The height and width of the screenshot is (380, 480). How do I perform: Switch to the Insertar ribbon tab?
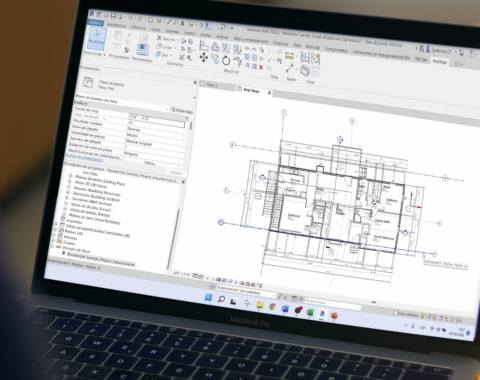189,33
